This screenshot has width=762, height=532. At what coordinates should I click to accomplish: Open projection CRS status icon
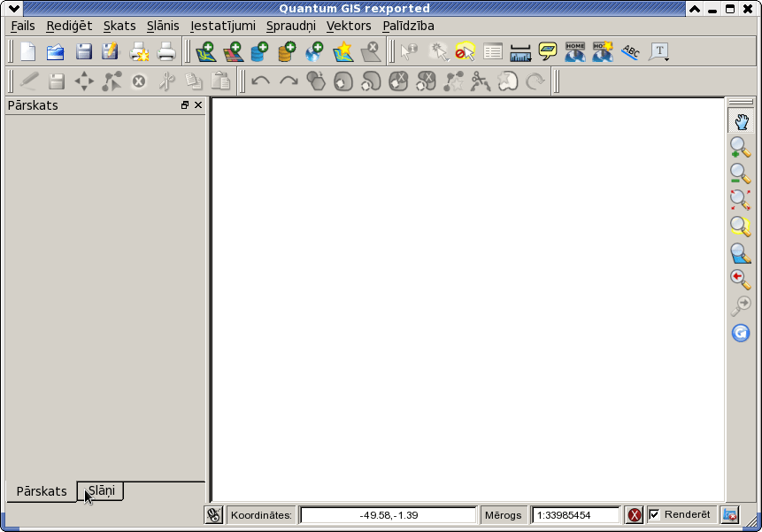730,515
